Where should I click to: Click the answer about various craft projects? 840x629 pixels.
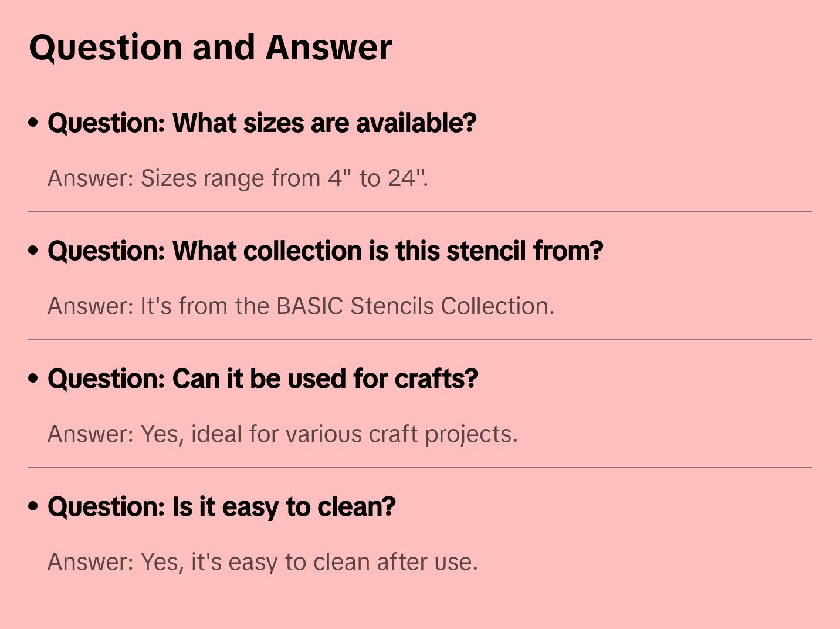282,434
